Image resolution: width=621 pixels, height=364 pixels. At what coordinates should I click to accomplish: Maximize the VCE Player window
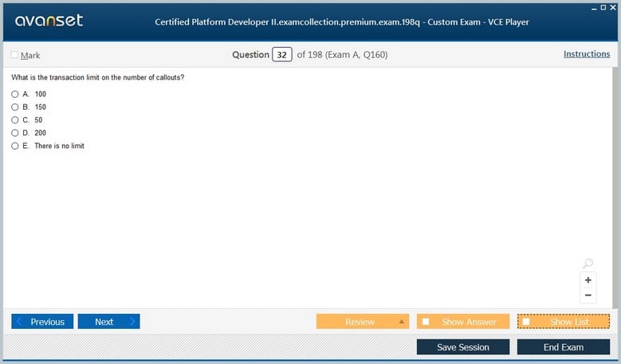pos(603,7)
